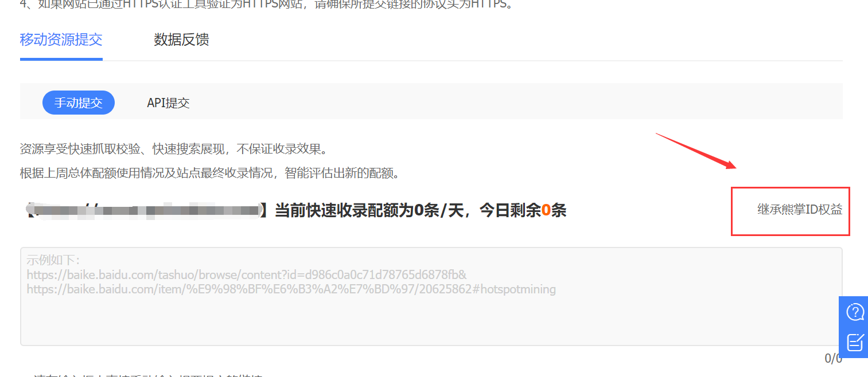Screen dimensions: 868x377
Task: Click the 资源享受快速抓取校验 description line
Action: (x=173, y=150)
